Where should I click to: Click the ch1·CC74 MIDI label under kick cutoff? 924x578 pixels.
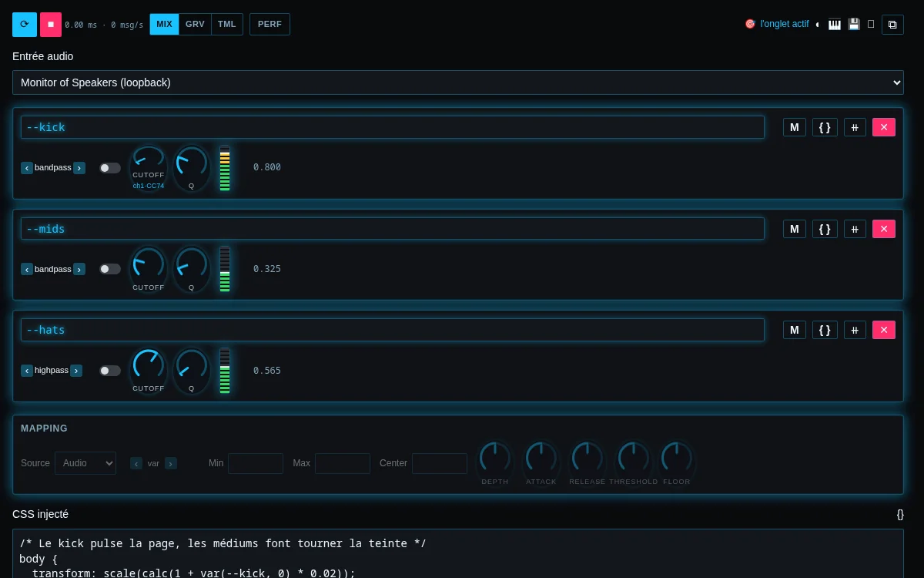[149, 186]
